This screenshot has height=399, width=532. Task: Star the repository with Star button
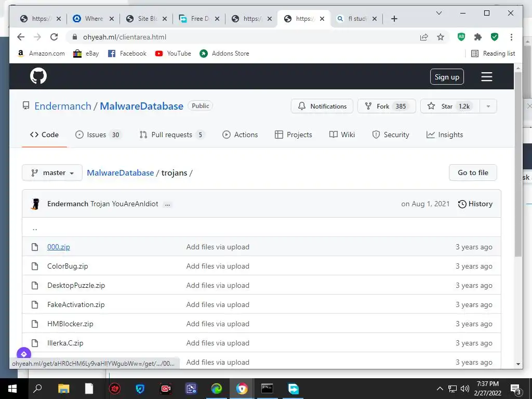point(450,106)
